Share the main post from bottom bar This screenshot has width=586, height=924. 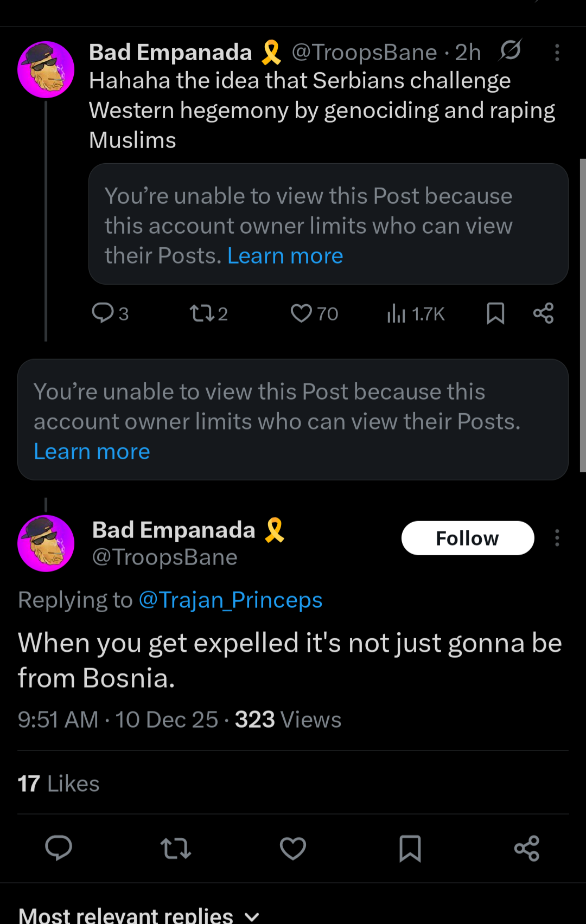pyautogui.click(x=526, y=848)
